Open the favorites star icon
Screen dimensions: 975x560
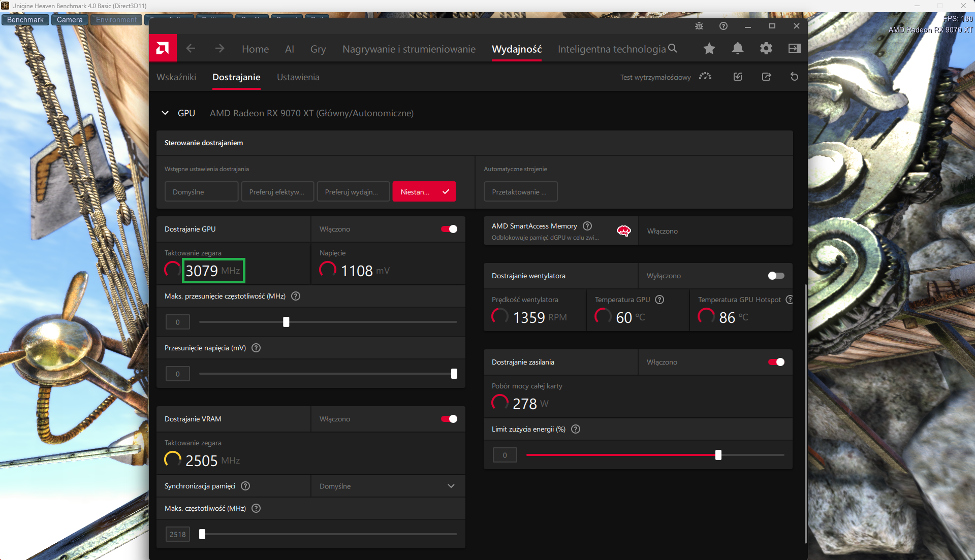click(x=709, y=48)
